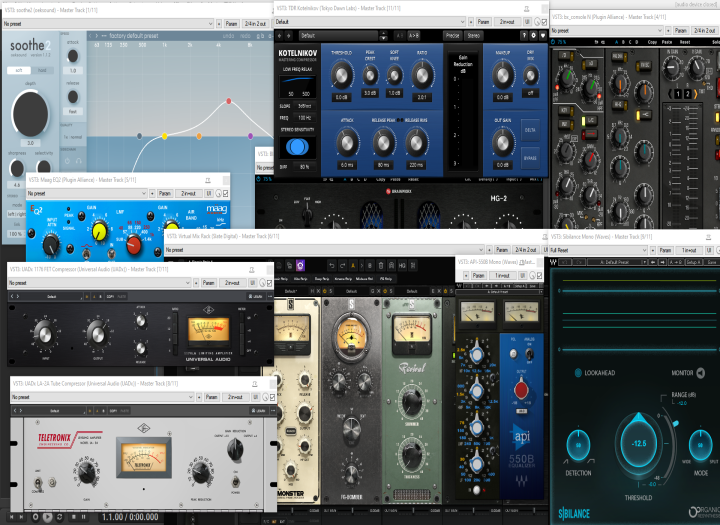Go to previous preset arrow in soothe2
The height and width of the screenshot is (525, 720).
click(90, 36)
